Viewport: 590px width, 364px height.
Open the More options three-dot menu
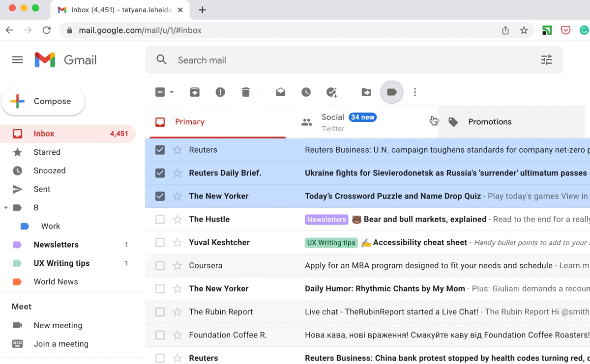pyautogui.click(x=415, y=92)
